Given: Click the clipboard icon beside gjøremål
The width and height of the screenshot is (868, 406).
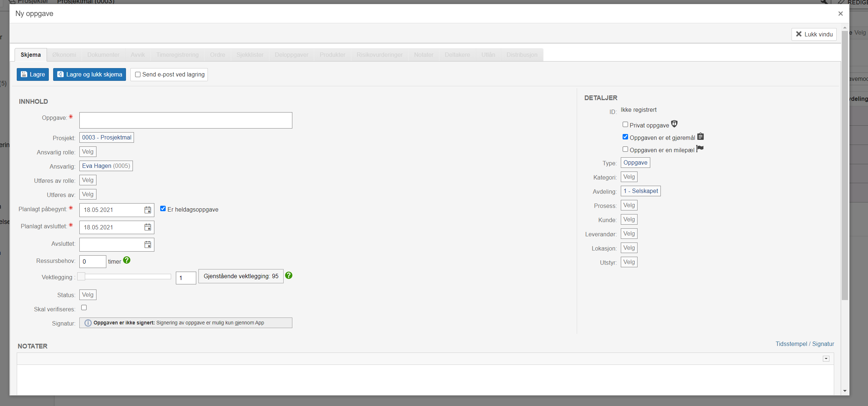Looking at the screenshot, I should click(701, 137).
